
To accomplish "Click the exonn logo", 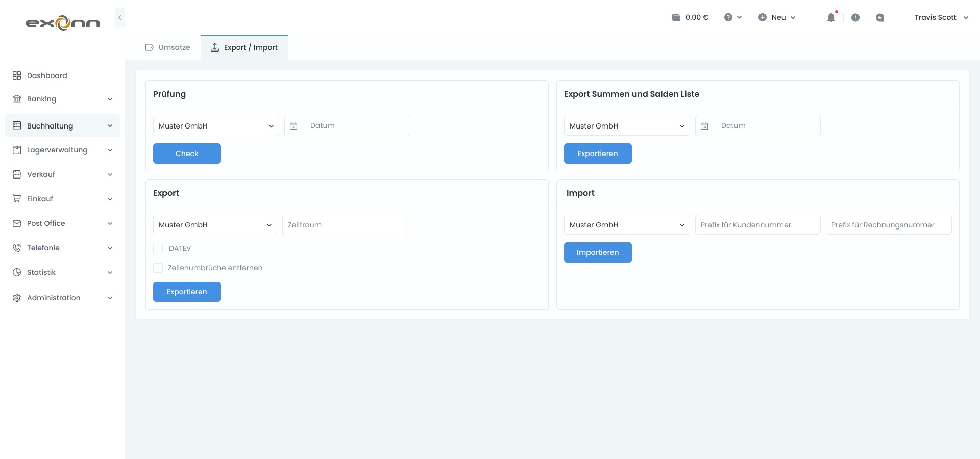I will tap(63, 23).
